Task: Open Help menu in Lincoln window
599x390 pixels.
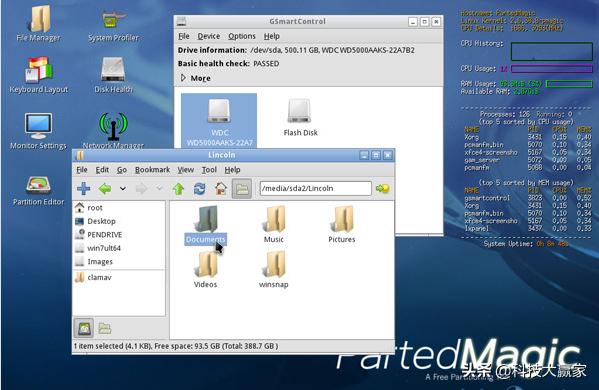Action: pyautogui.click(x=232, y=170)
